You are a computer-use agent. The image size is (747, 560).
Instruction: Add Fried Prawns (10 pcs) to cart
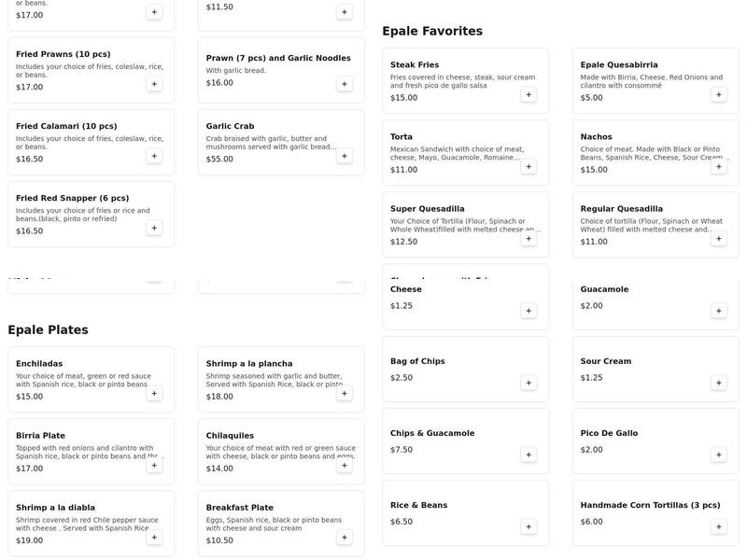[154, 84]
